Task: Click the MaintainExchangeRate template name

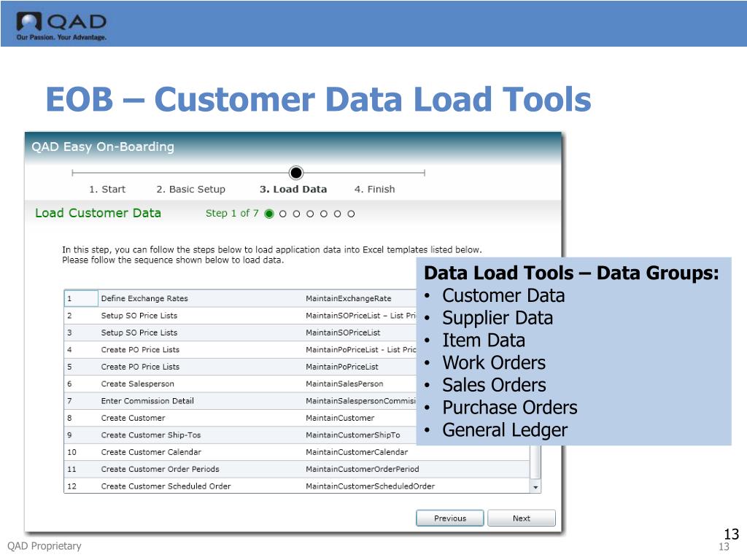Action: [348, 298]
